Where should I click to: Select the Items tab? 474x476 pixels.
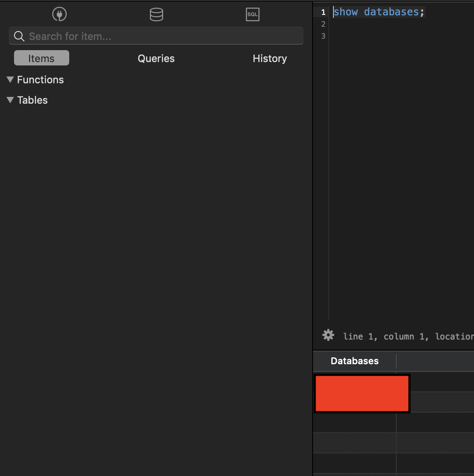(x=42, y=58)
